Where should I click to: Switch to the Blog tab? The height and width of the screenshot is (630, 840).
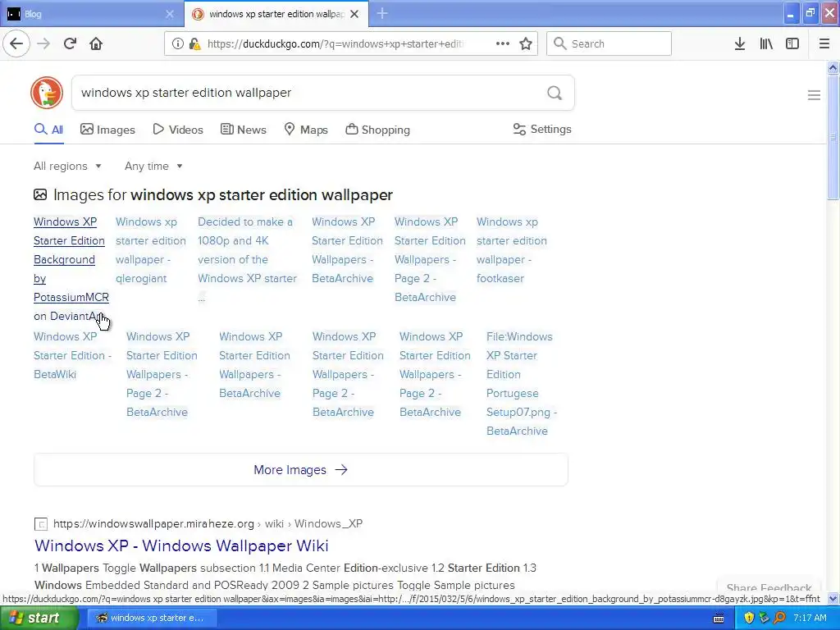click(x=91, y=14)
